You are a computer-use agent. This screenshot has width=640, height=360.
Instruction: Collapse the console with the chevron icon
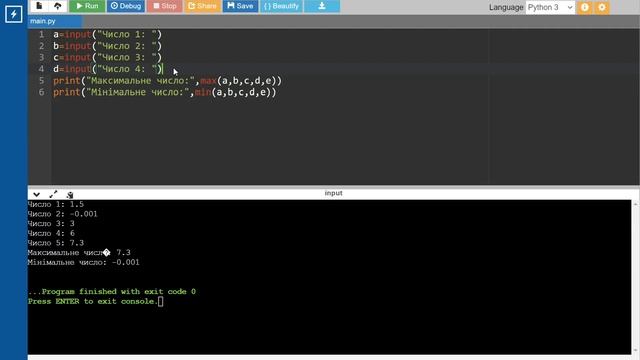(x=36, y=195)
